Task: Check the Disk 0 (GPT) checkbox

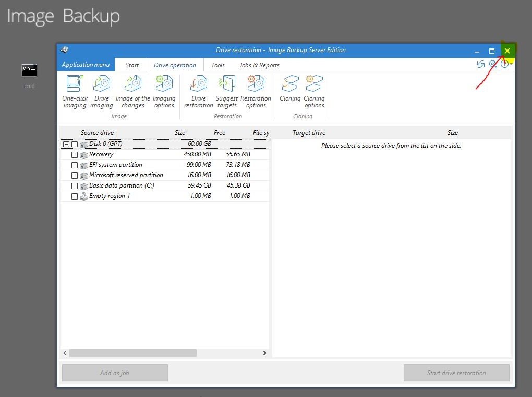Action: pos(75,144)
